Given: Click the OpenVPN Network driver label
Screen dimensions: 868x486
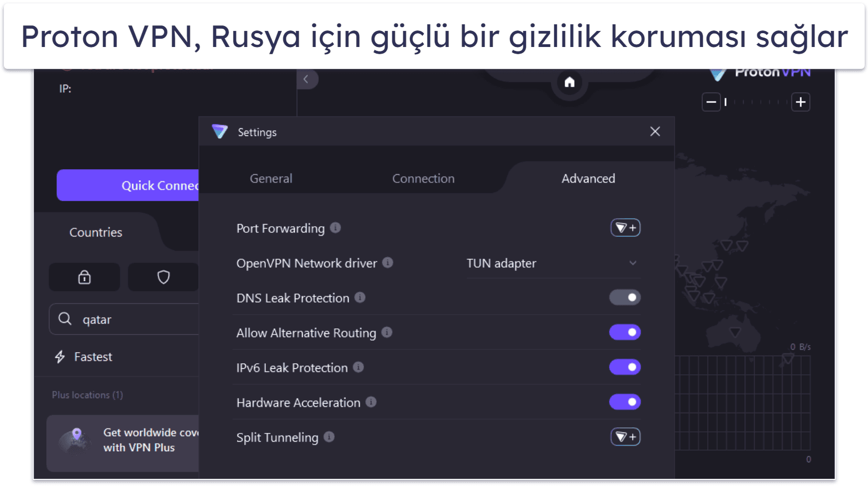Looking at the screenshot, I should [307, 263].
